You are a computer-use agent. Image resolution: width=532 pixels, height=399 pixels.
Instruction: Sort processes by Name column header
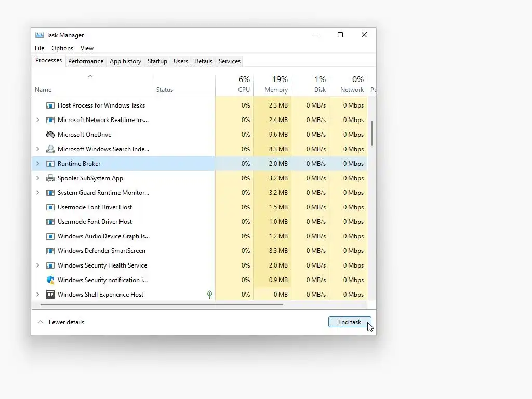(x=92, y=85)
